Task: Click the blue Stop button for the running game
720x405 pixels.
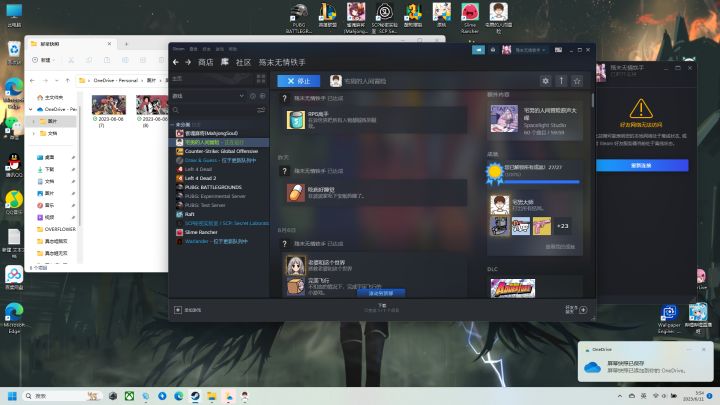Action: (298, 81)
